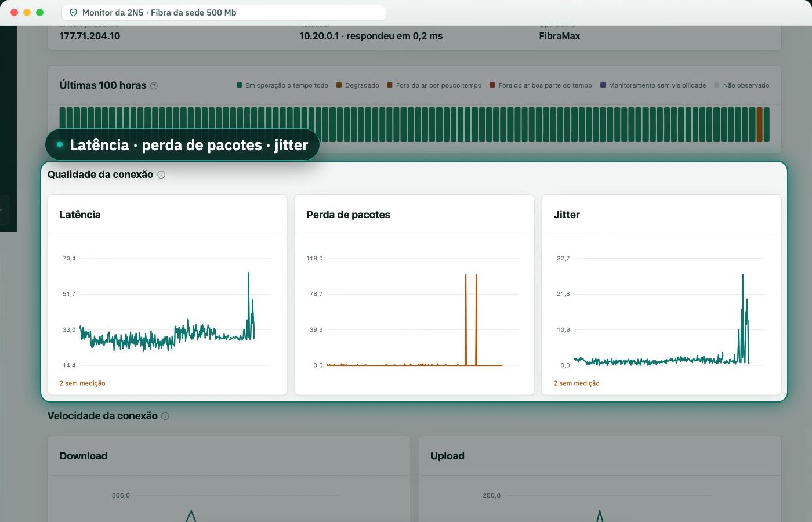The width and height of the screenshot is (812, 522).
Task: Select the "506,0" axis value in Download
Action: coord(121,495)
